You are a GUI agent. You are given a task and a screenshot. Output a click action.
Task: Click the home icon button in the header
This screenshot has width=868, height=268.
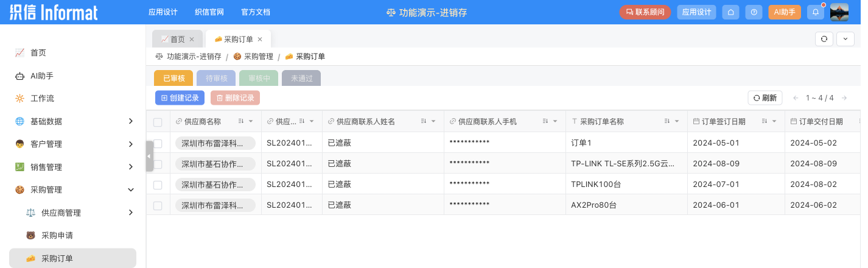[731, 12]
